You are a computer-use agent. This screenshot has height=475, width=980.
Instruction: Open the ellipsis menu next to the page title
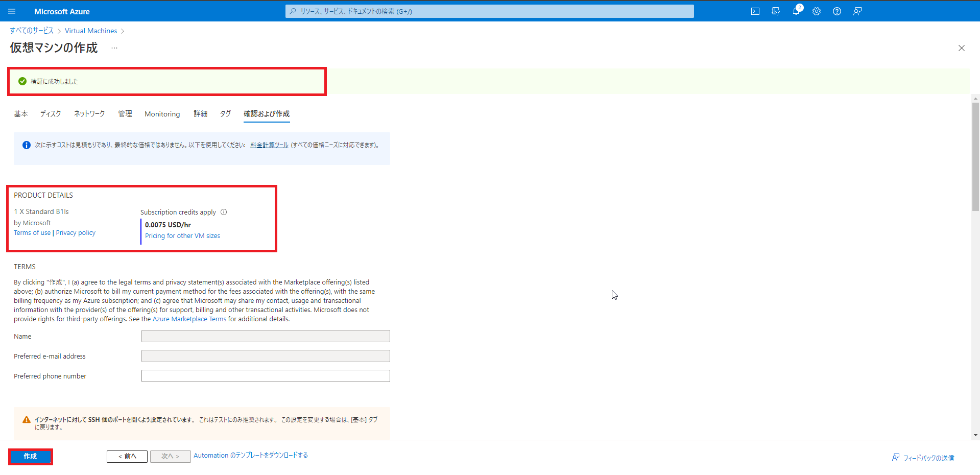pyautogui.click(x=114, y=48)
